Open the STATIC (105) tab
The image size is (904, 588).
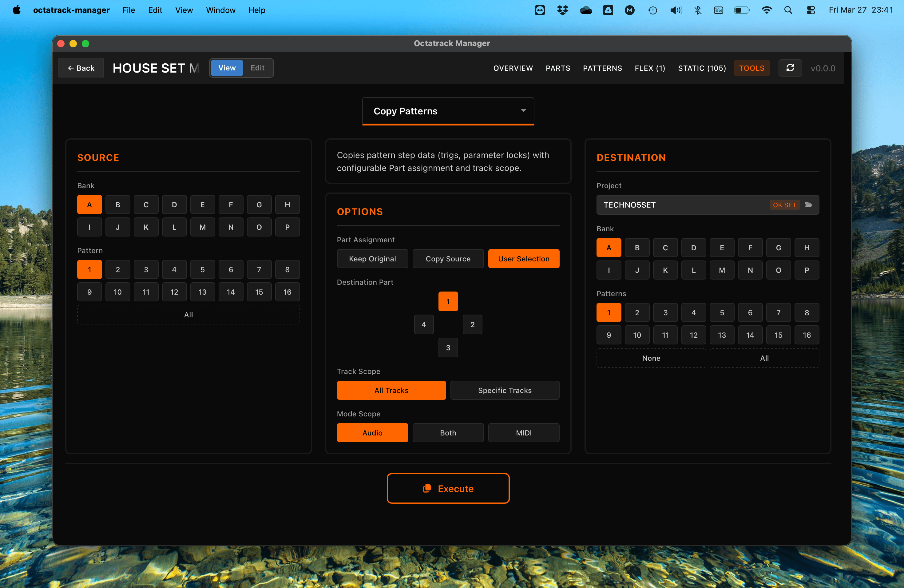pos(702,68)
